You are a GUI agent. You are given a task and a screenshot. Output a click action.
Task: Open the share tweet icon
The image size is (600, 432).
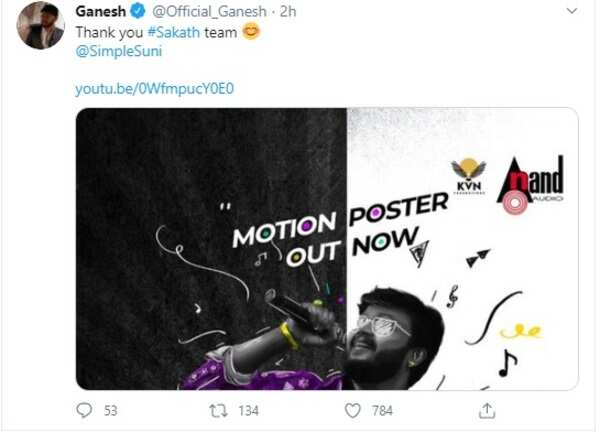487,410
